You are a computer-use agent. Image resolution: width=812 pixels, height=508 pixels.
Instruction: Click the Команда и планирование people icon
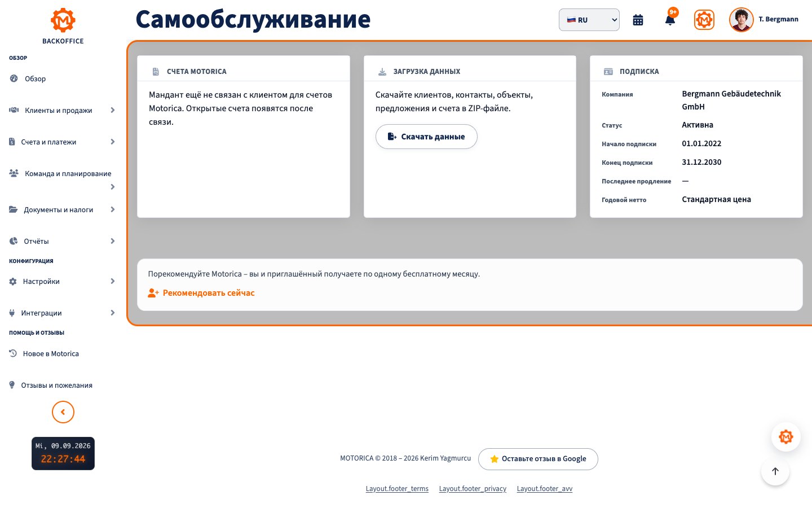click(x=14, y=173)
